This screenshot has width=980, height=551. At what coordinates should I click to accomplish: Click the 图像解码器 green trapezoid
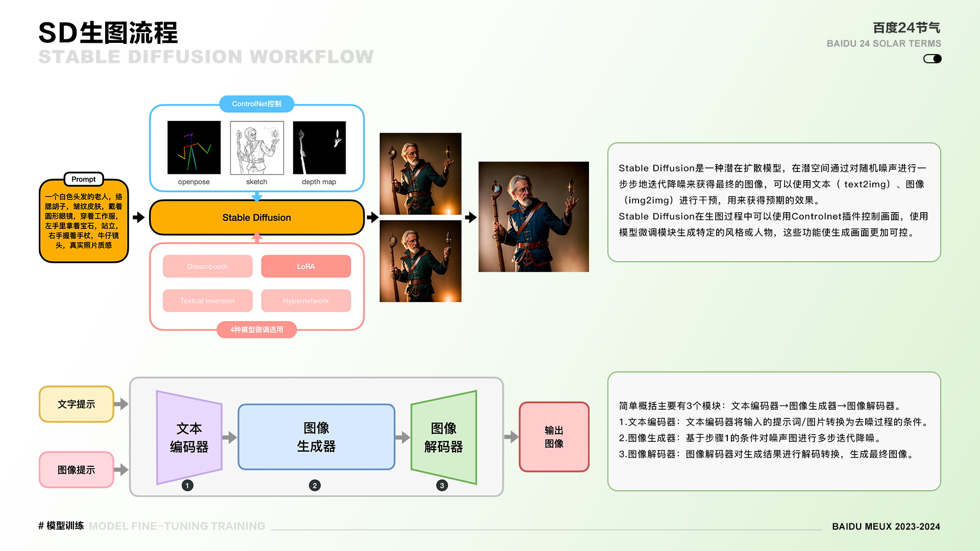point(444,437)
